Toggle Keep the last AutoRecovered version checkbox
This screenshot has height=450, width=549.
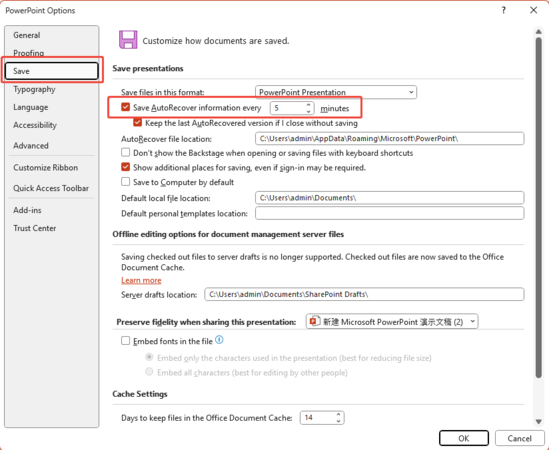(138, 123)
